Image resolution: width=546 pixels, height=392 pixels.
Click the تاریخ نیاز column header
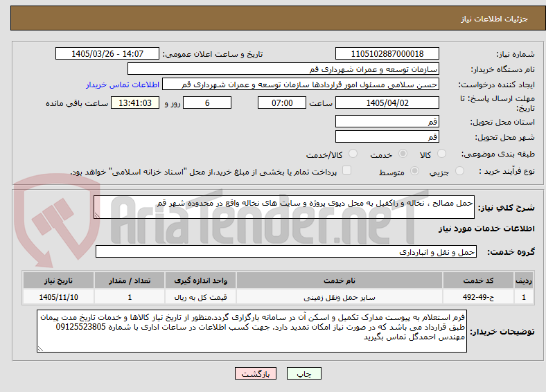(x=58, y=280)
